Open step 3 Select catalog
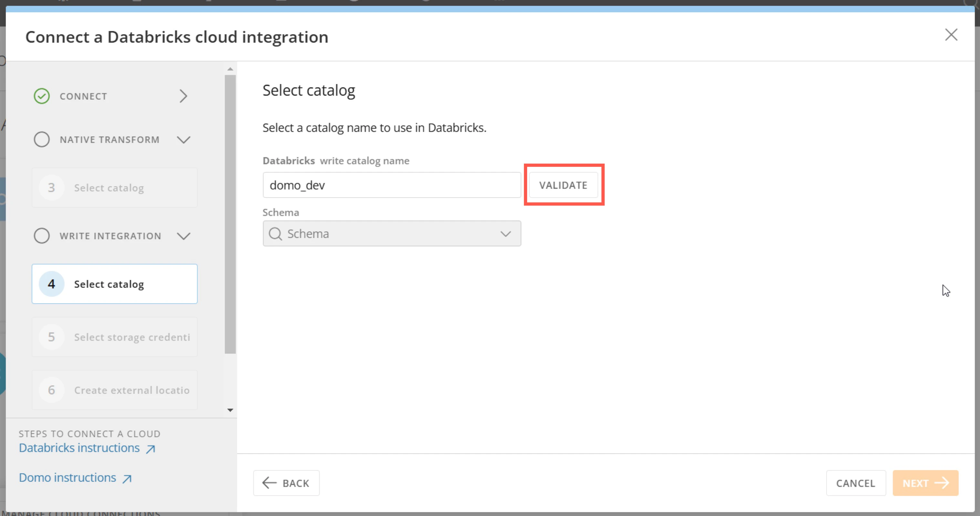The height and width of the screenshot is (516, 980). point(115,188)
